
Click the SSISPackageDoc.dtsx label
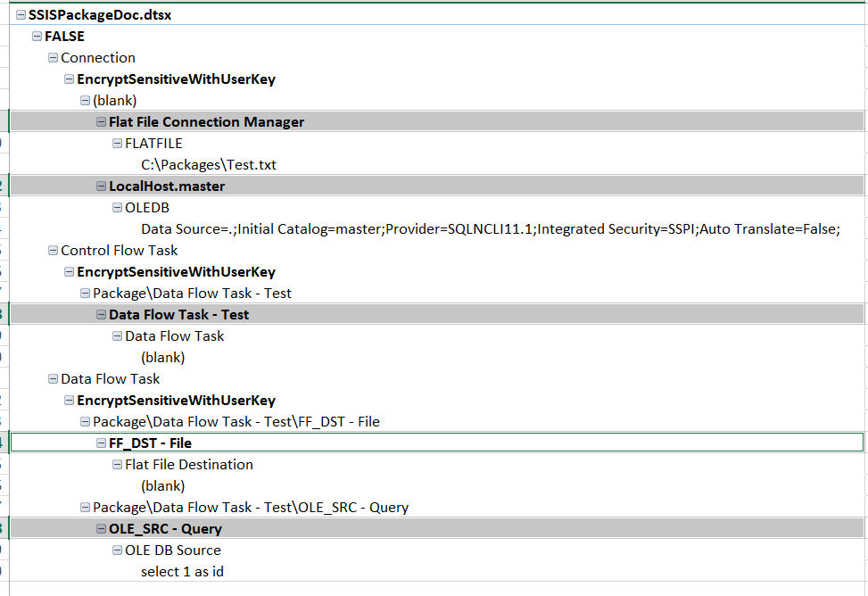[100, 15]
